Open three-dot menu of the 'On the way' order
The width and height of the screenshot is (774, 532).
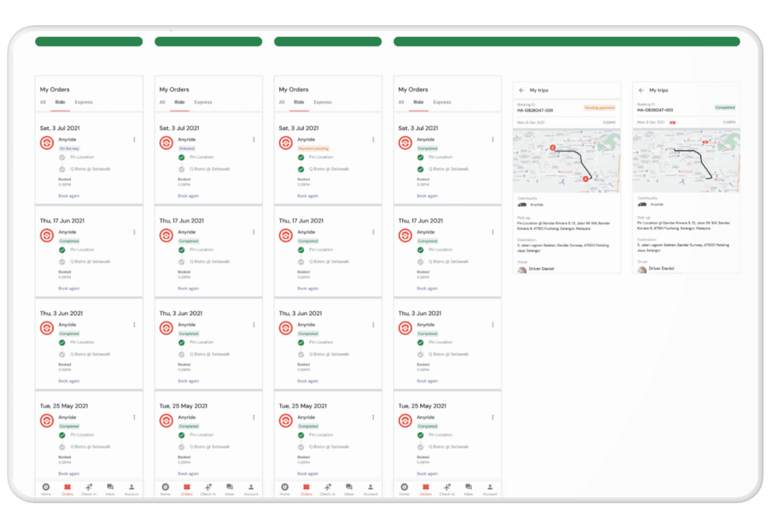pos(134,140)
